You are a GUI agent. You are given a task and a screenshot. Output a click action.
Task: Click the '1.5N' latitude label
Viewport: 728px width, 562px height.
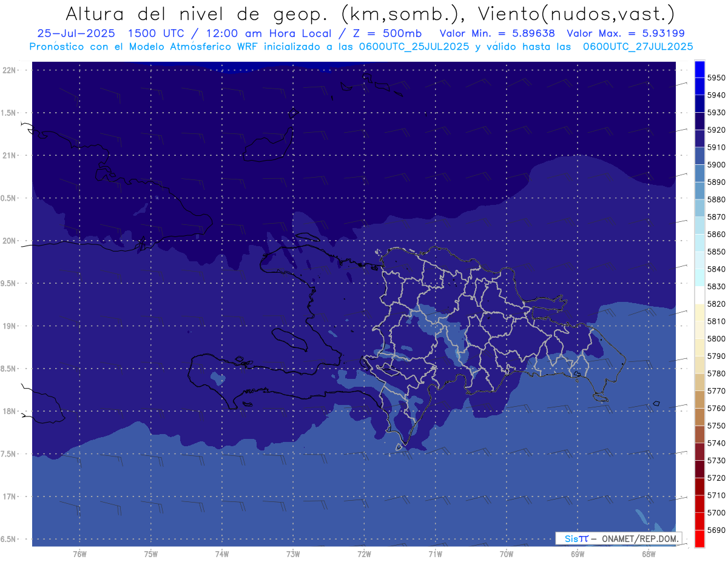pyautogui.click(x=9, y=113)
